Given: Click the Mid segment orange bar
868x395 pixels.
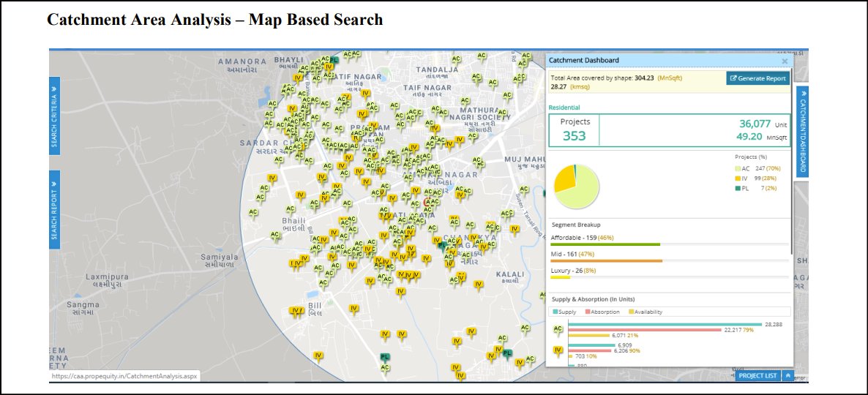Looking at the screenshot, I should 606,260.
